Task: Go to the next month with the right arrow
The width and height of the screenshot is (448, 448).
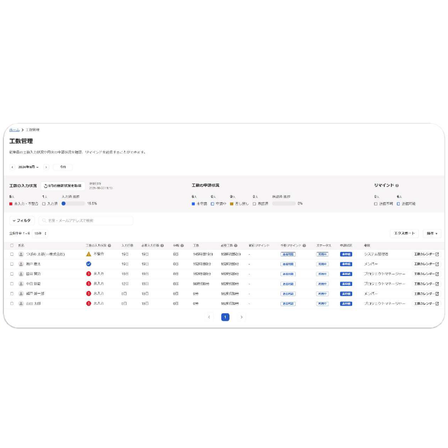Action: click(x=46, y=167)
